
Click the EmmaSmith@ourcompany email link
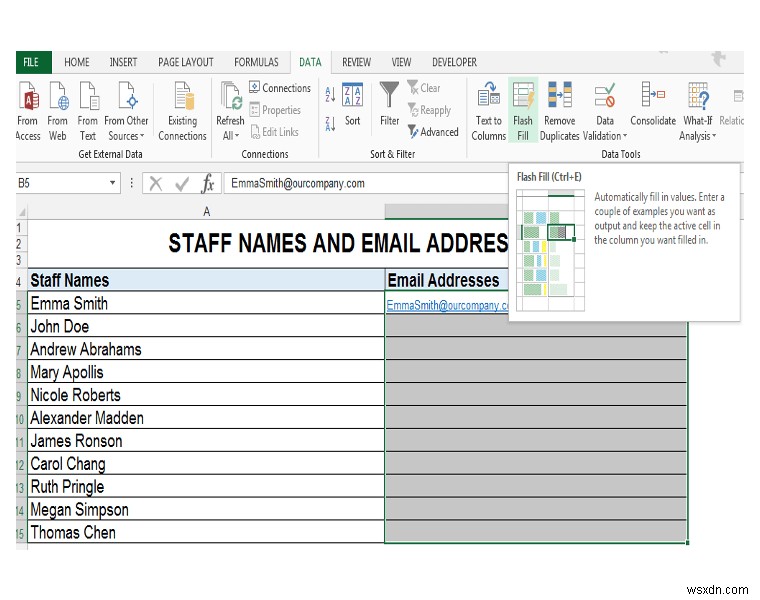pos(447,306)
